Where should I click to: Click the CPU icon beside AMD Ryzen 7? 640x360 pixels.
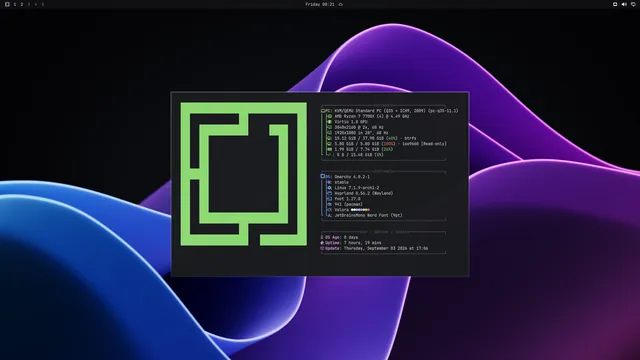pos(330,116)
